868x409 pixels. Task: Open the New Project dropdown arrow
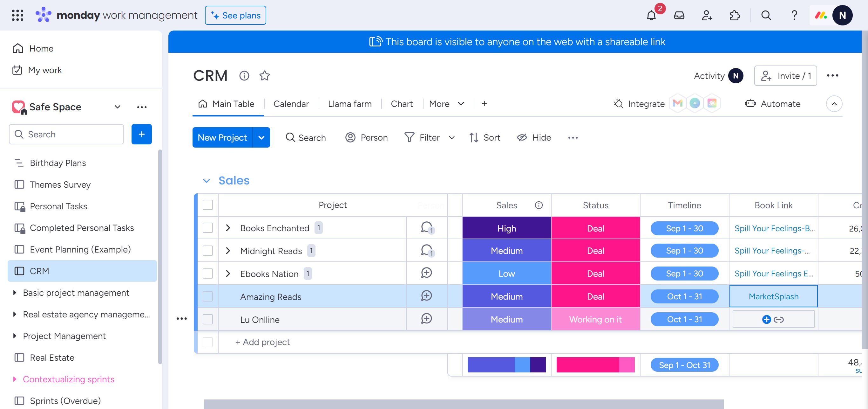pyautogui.click(x=261, y=138)
